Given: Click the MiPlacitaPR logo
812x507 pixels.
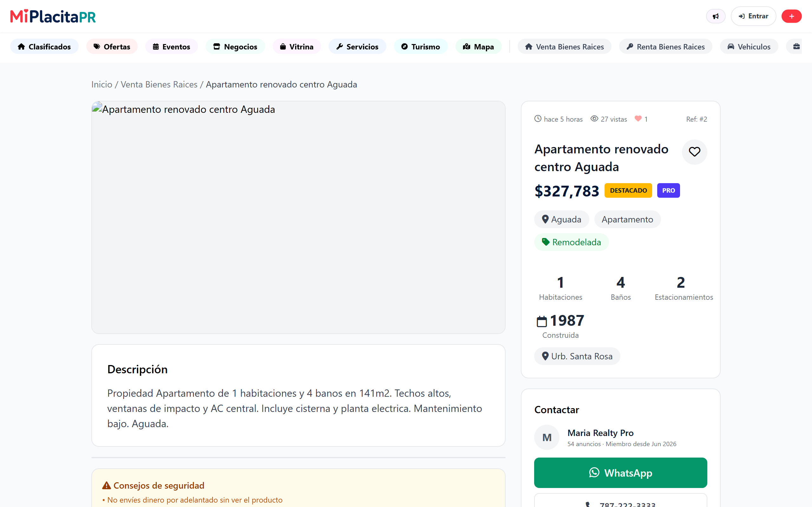Looking at the screenshot, I should (x=53, y=16).
